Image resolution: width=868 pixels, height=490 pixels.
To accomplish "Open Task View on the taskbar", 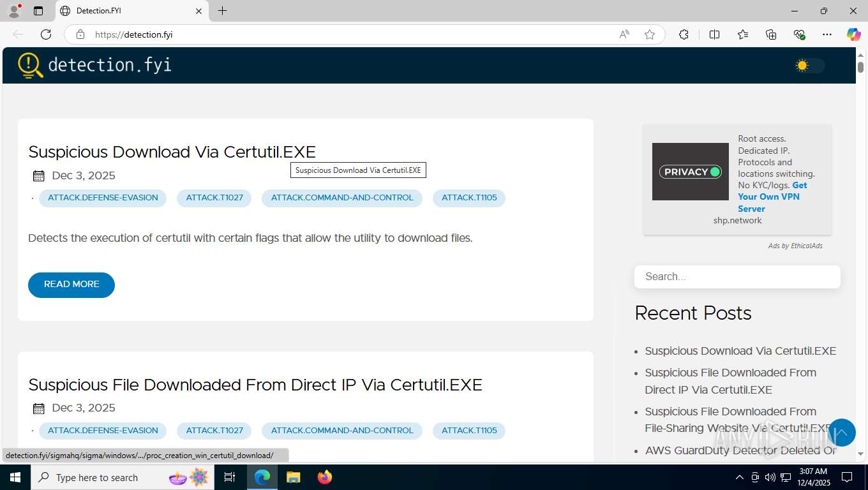I will [230, 477].
